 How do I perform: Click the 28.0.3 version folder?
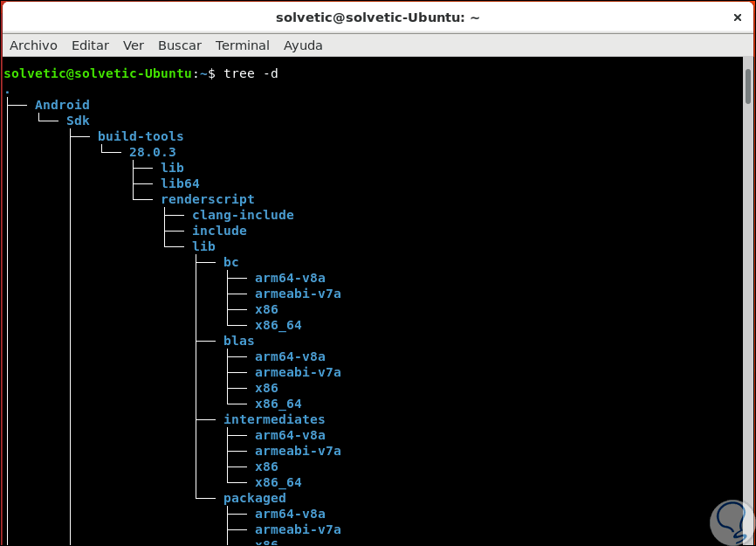tap(152, 152)
